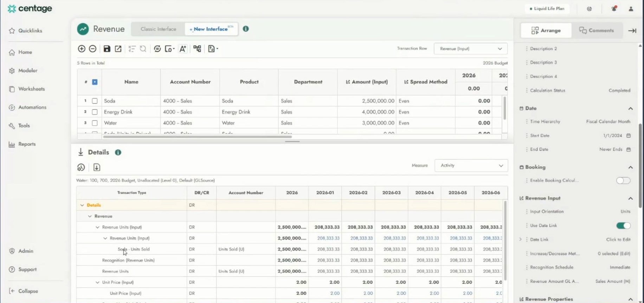The image size is (644, 303).
Task: Open Reports in the sidebar
Action: point(27,144)
